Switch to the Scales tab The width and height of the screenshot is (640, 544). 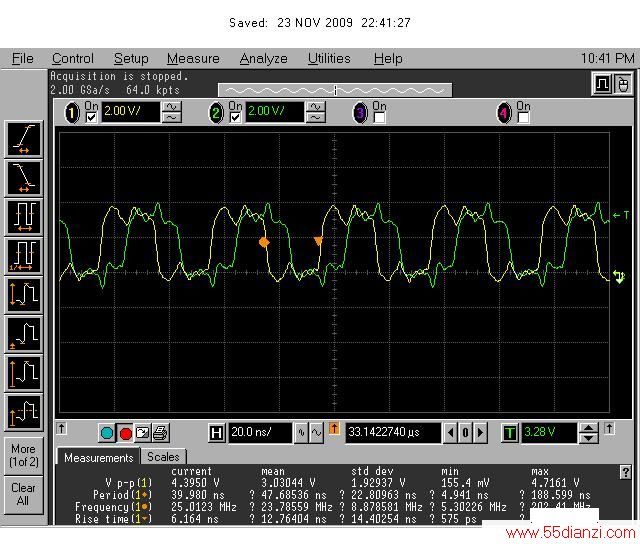[x=163, y=457]
